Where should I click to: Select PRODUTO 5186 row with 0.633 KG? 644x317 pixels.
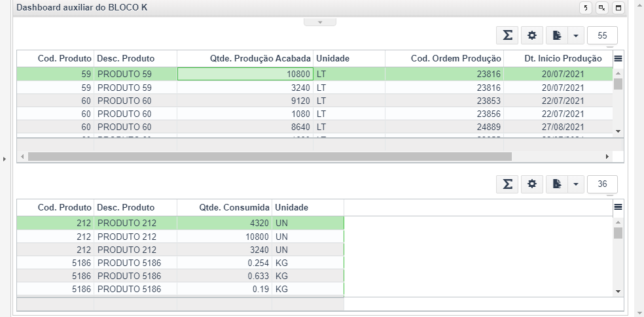pyautogui.click(x=180, y=276)
